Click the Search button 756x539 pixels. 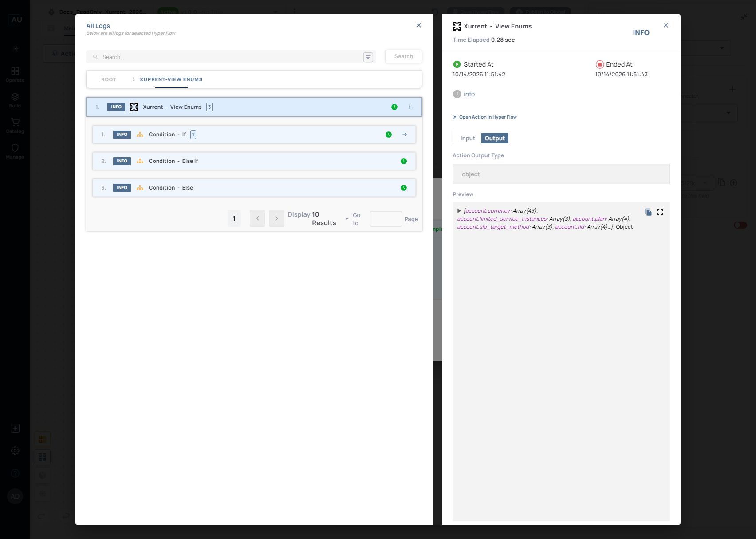pos(404,56)
